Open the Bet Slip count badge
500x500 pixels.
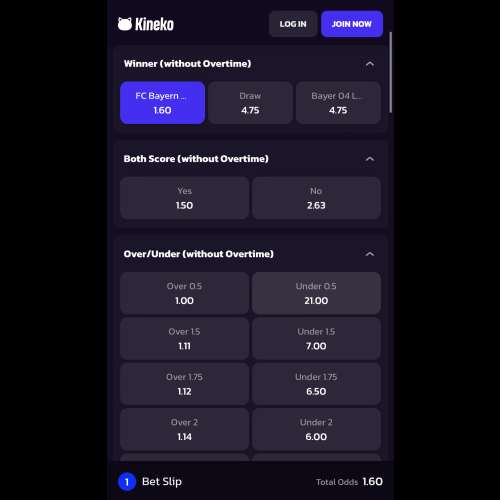point(127,482)
